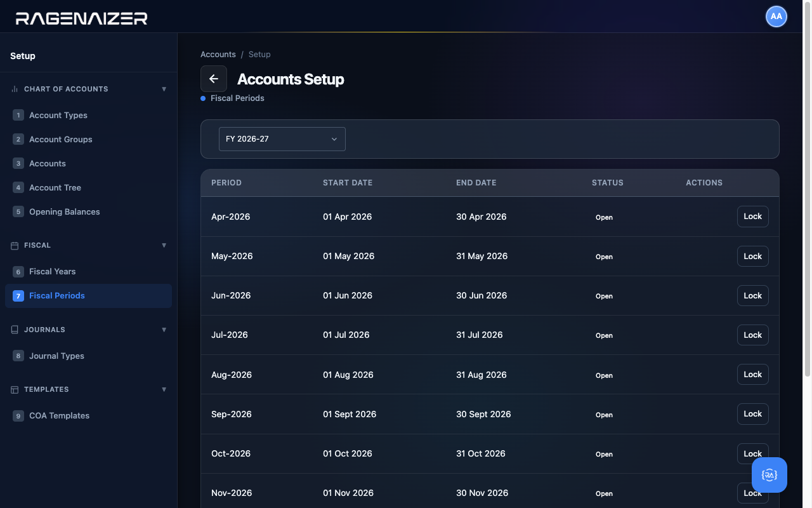Click the Accounts breadcrumb link

(x=218, y=55)
